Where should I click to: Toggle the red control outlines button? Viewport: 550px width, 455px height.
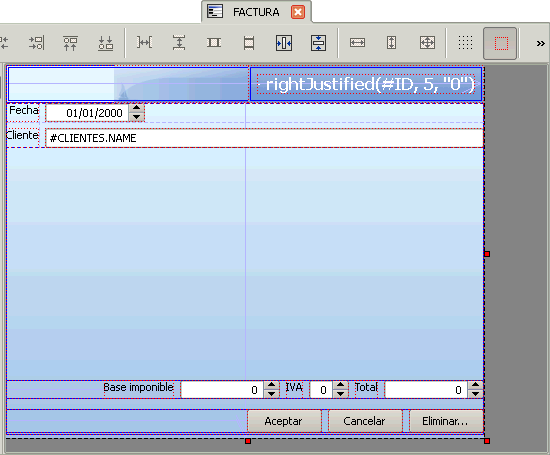tap(501, 44)
